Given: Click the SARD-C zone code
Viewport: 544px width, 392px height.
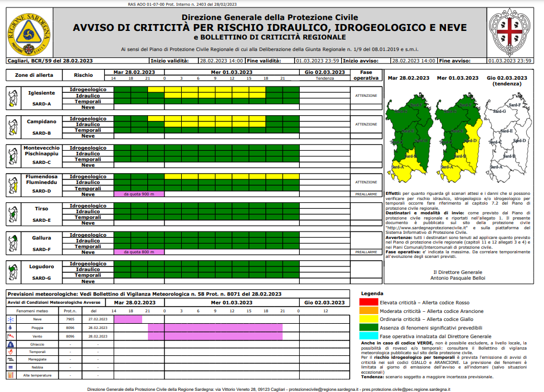Looking at the screenshot, I should [42, 162].
